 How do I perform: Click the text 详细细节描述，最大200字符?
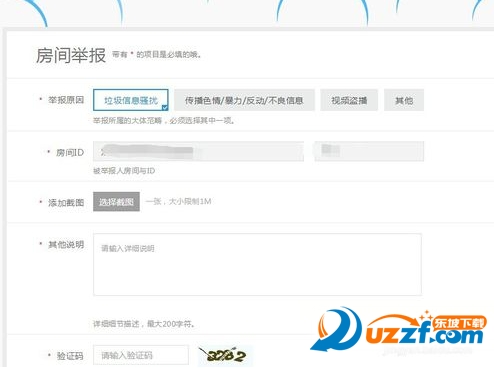tap(144, 324)
